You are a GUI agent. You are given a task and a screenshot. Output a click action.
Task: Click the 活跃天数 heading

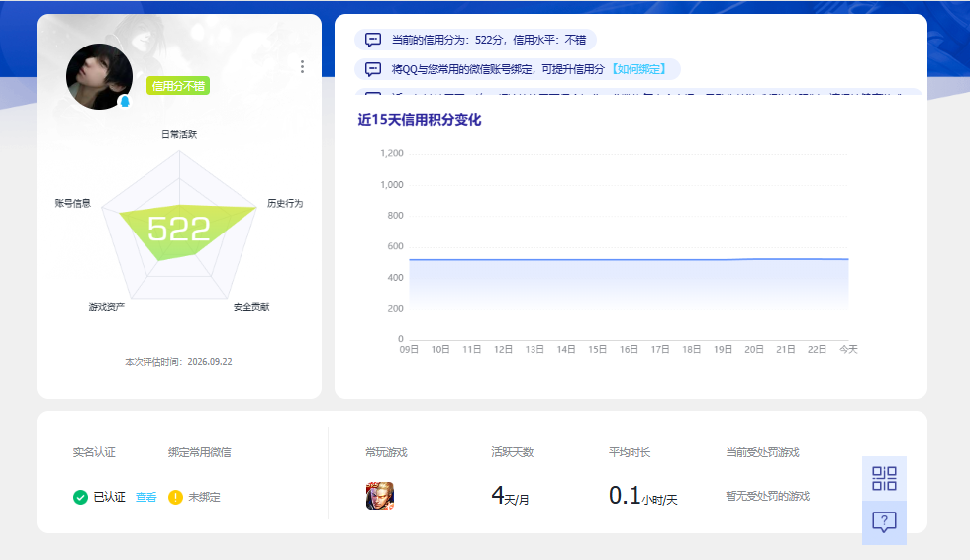point(513,452)
